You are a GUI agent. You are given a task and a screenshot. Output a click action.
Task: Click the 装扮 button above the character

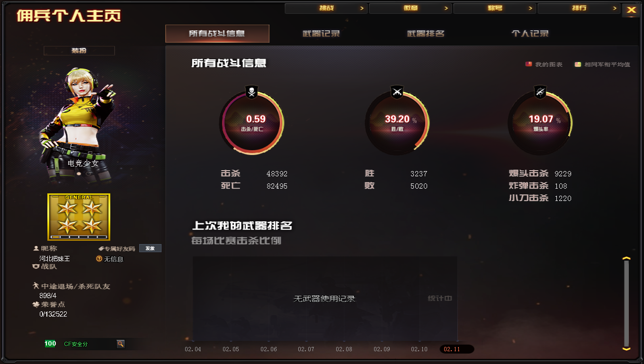click(79, 51)
